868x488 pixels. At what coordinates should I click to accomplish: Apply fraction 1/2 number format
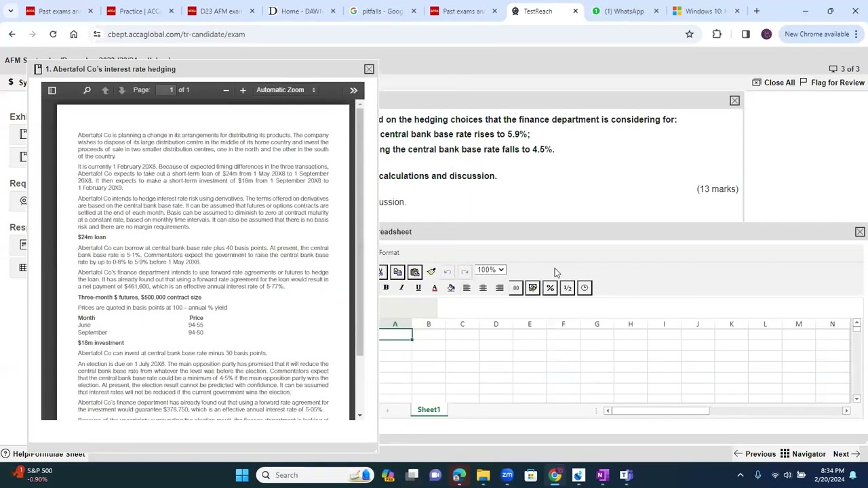click(568, 288)
